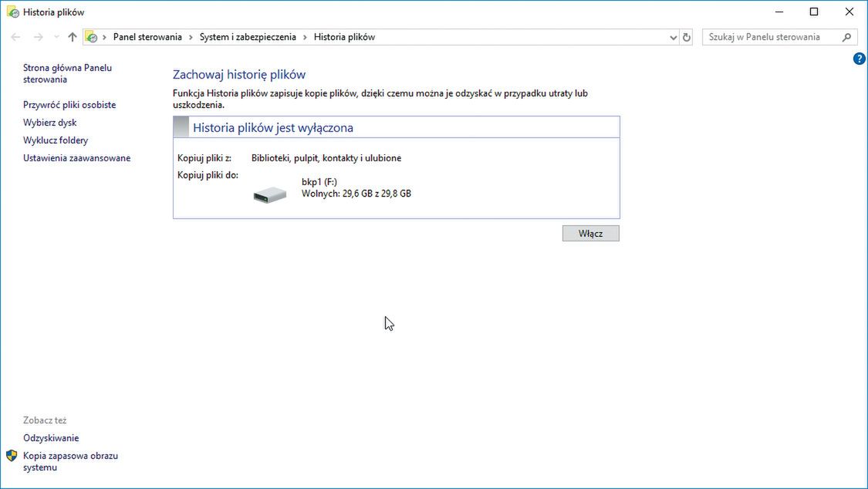Click the shield icon beside Kopia zapasowa
868x489 pixels.
tap(12, 456)
